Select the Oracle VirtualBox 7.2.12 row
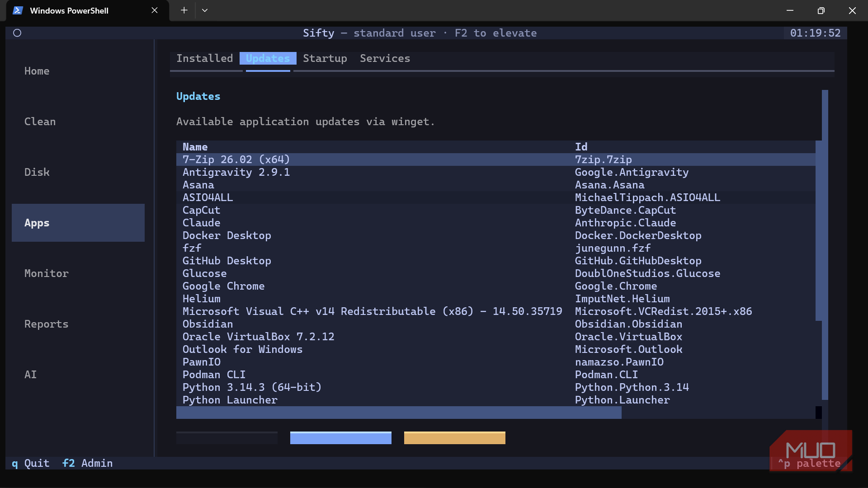Screen dimensions: 868x488 pos(496,337)
